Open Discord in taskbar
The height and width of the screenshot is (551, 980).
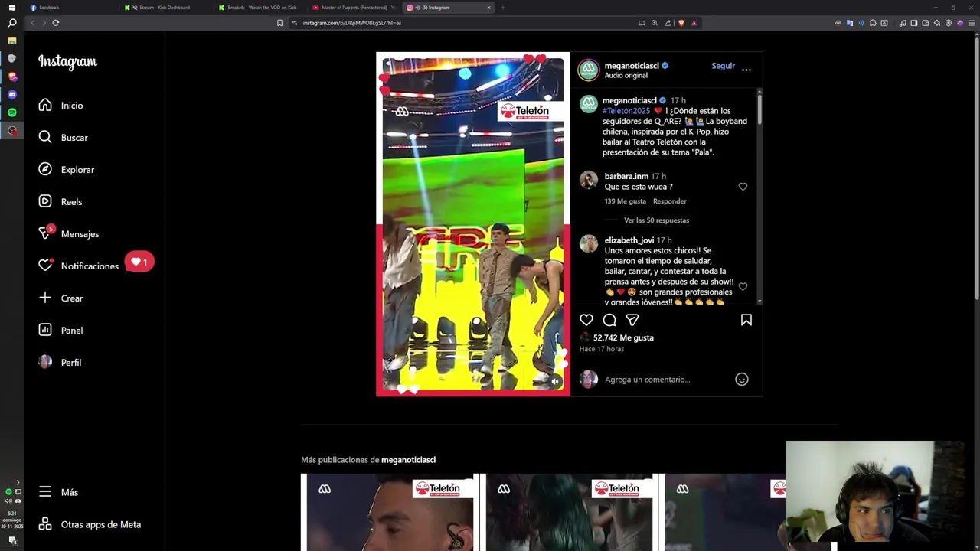pos(11,94)
